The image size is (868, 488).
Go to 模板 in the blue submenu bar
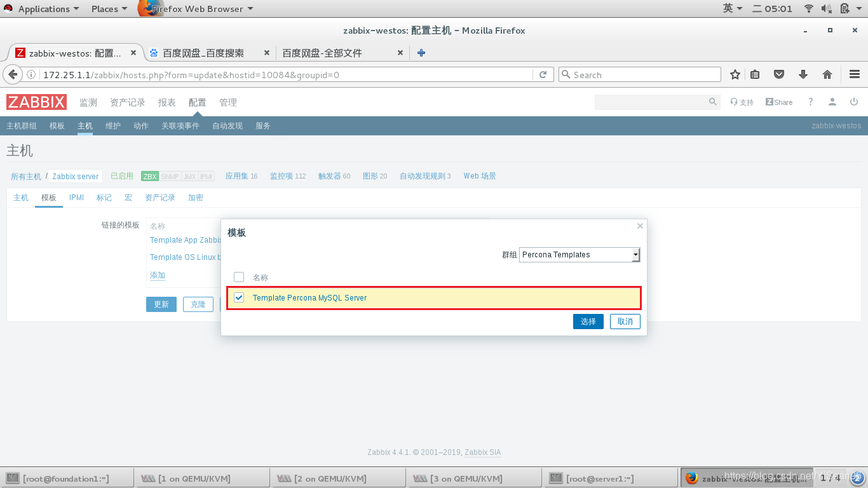coord(57,126)
